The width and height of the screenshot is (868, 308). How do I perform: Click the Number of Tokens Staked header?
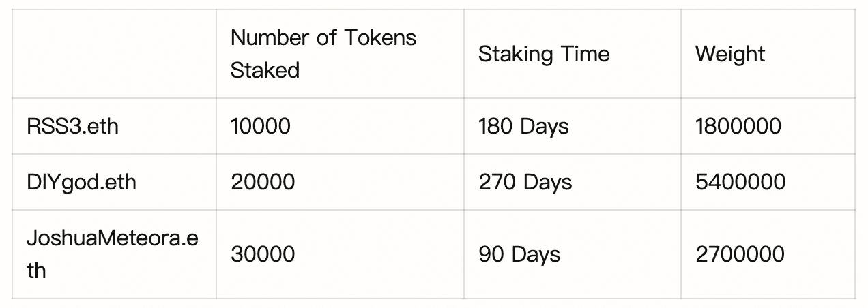pos(323,54)
